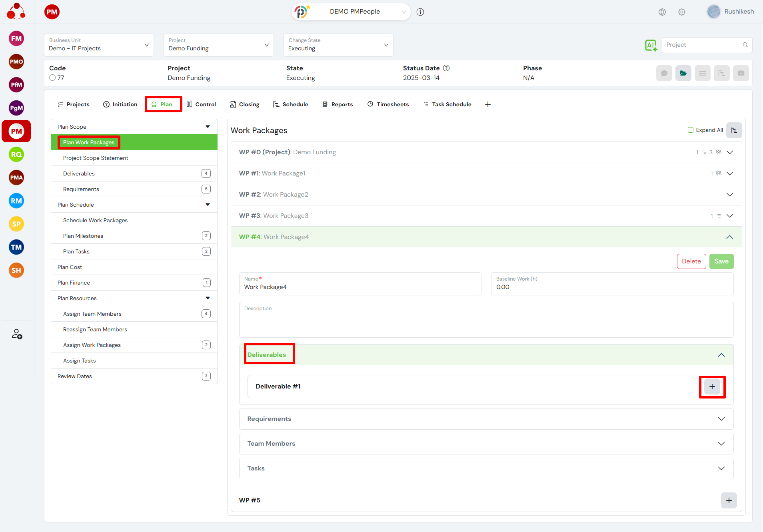Open the FM module in sidebar

(16, 39)
